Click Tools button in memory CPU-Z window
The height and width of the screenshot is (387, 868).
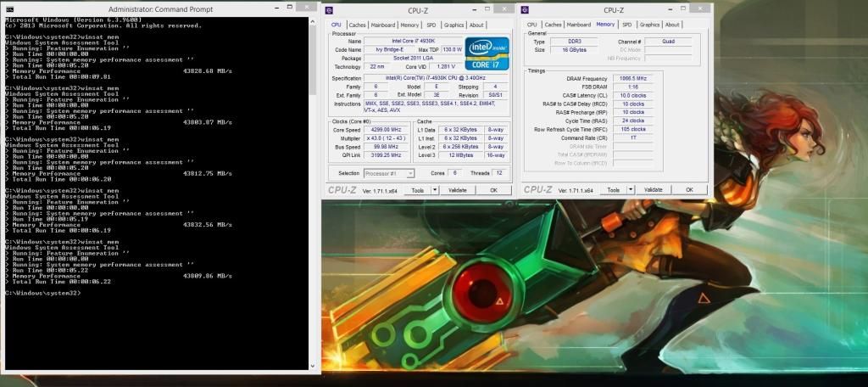coord(614,190)
